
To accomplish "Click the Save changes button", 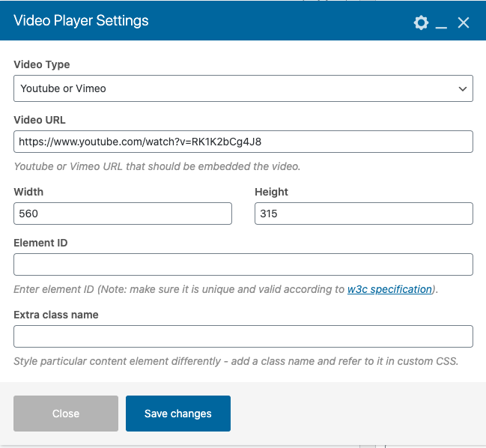I will pyautogui.click(x=178, y=414).
